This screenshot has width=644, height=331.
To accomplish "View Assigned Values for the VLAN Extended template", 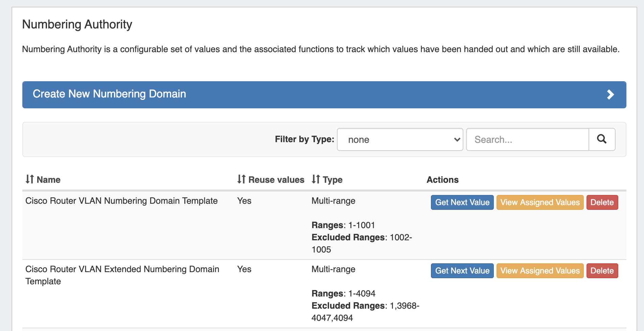I will click(540, 271).
